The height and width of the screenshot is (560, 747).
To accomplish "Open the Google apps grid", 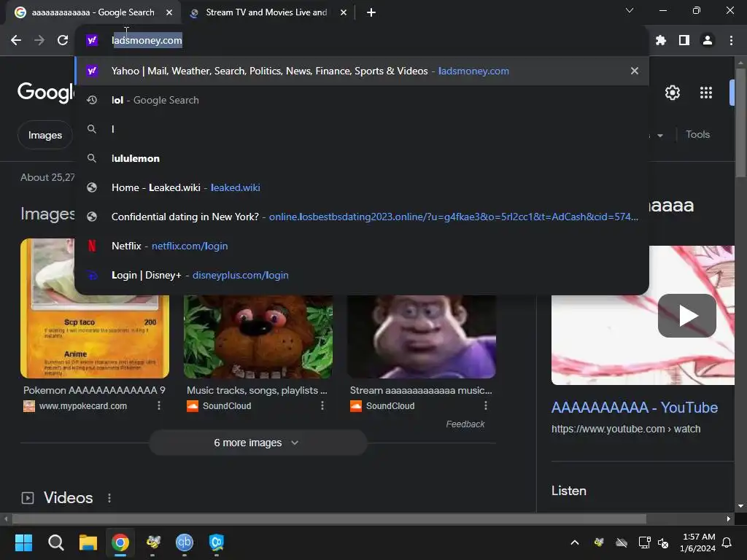I will click(705, 93).
